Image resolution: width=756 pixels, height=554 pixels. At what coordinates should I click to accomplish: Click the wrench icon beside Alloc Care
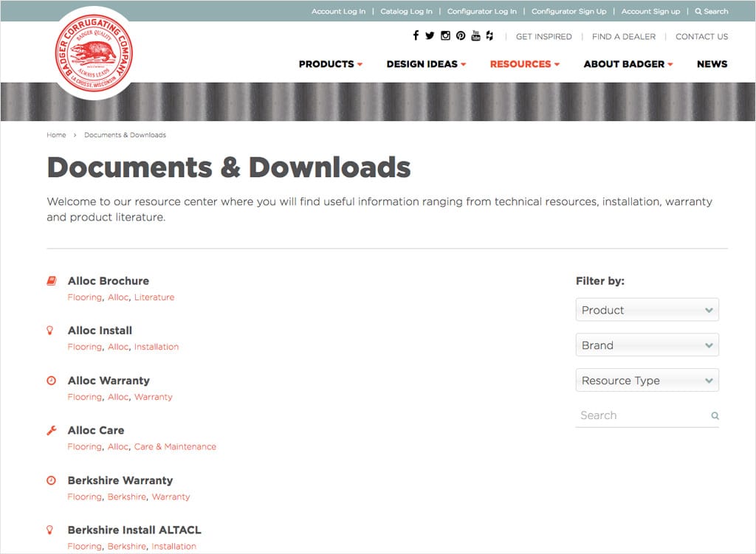click(x=51, y=430)
